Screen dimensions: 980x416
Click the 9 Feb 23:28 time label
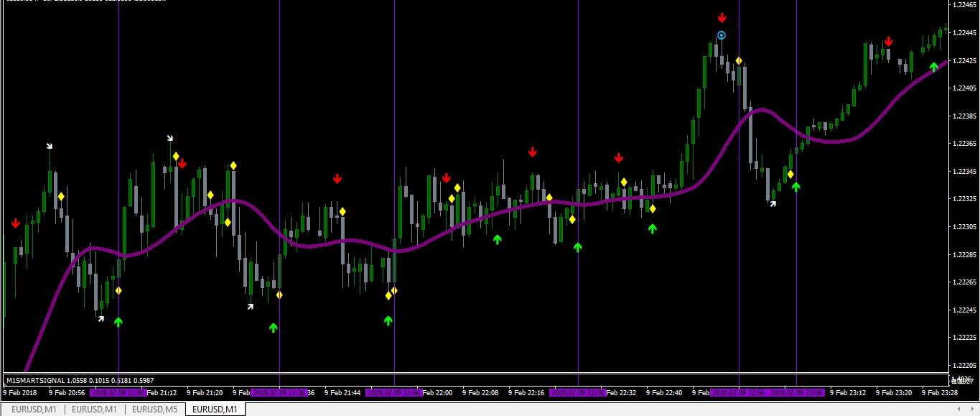click(x=941, y=393)
